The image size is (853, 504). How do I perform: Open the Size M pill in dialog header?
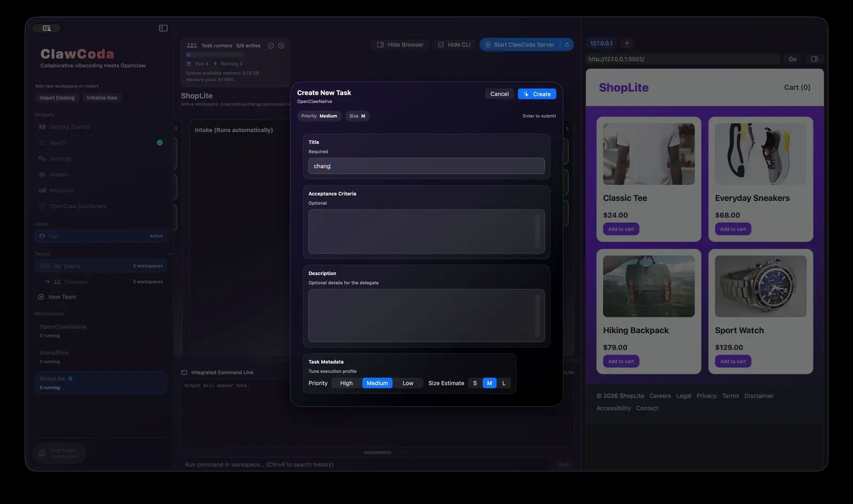click(x=357, y=116)
